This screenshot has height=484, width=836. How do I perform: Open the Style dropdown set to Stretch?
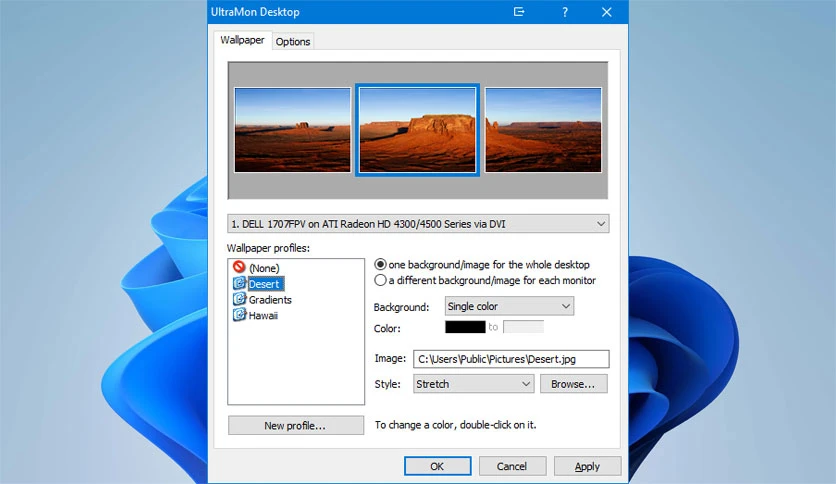point(473,384)
